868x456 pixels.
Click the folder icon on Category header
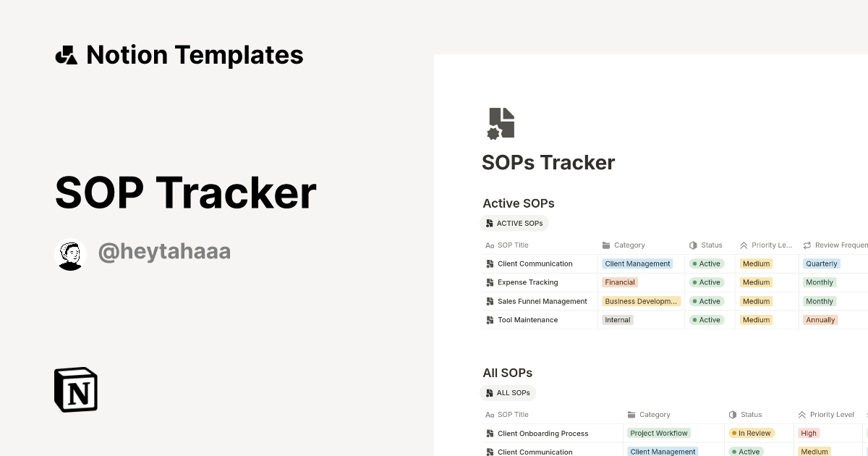pos(605,245)
